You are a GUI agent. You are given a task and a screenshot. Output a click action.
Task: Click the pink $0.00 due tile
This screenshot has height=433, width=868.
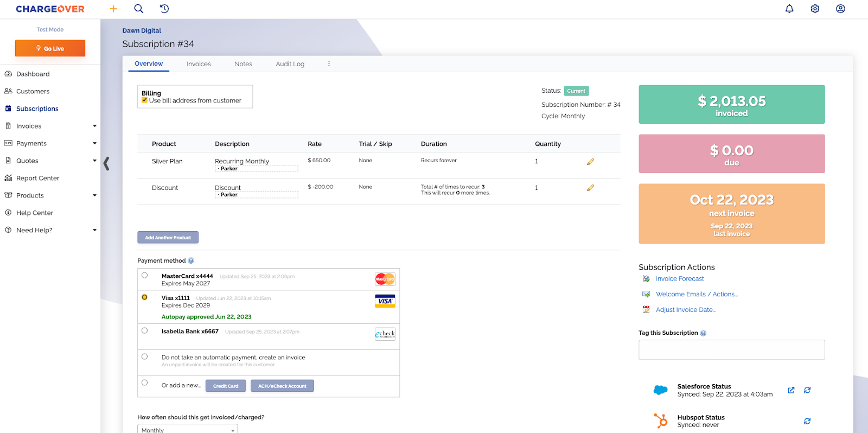point(732,154)
